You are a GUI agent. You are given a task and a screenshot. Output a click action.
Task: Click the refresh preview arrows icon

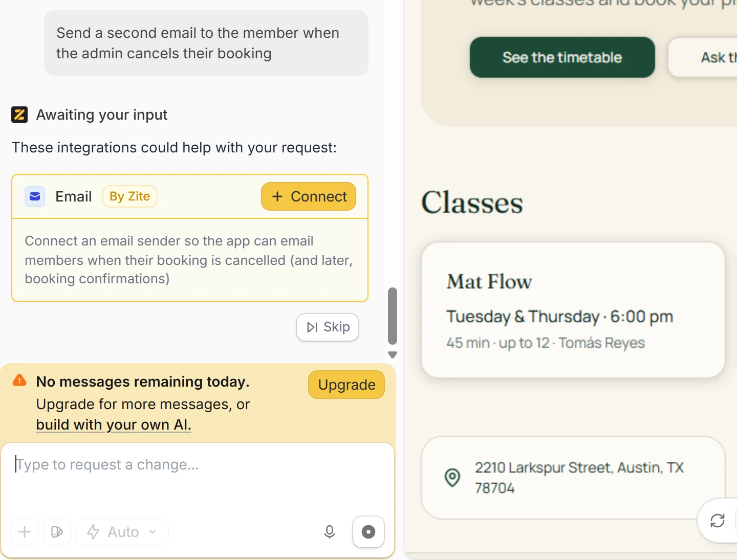click(718, 521)
